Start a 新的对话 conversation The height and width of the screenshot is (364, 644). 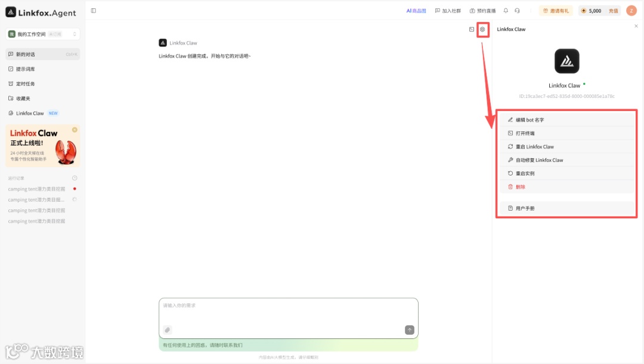pos(43,54)
